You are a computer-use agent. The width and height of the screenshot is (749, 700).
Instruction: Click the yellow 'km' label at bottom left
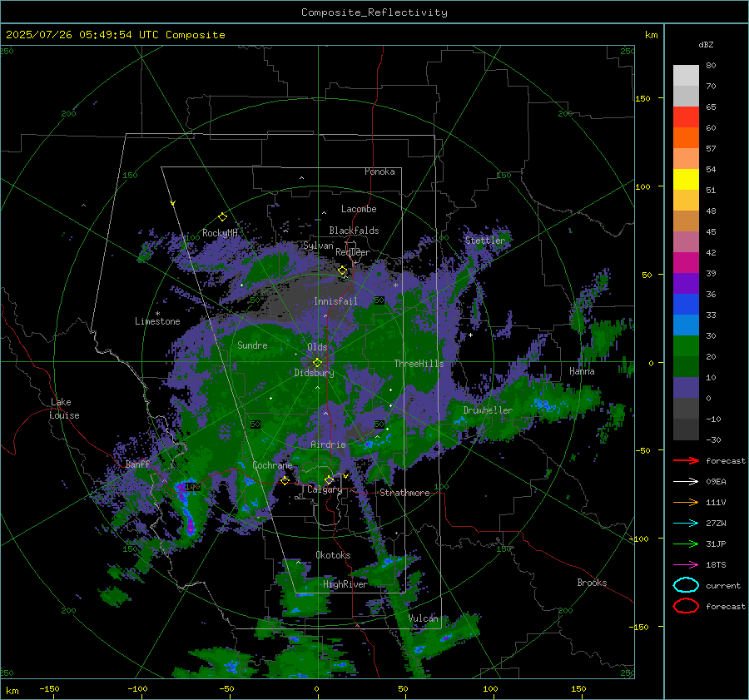pos(12,691)
